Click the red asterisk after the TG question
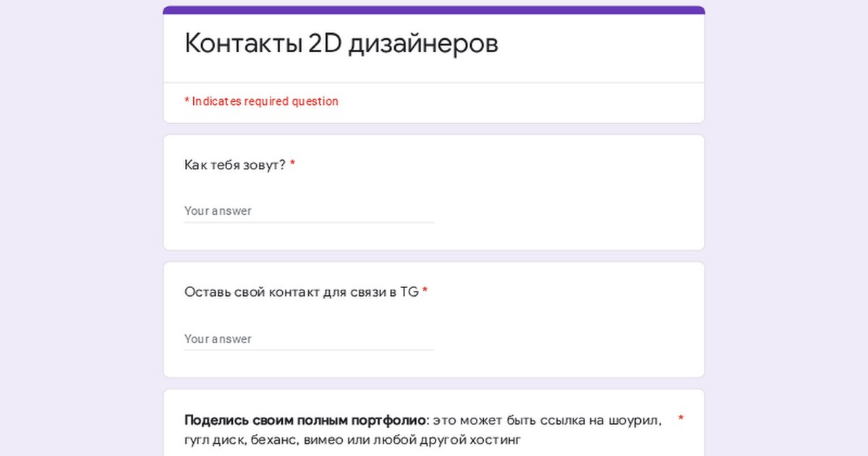The width and height of the screenshot is (868, 456). pos(425,292)
